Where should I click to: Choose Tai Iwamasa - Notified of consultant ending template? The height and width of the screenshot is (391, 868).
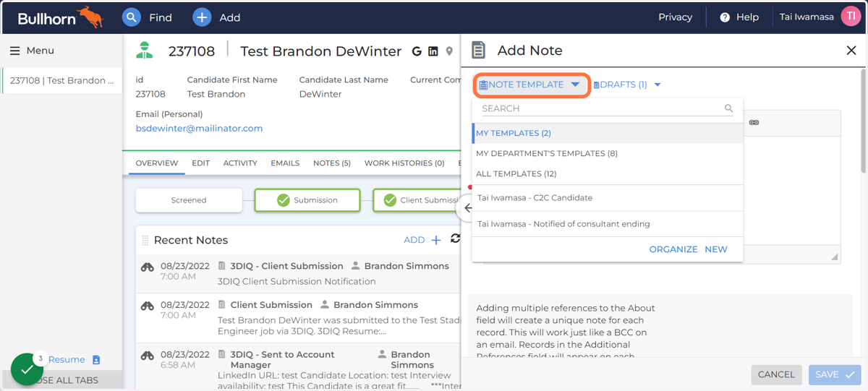607,224
